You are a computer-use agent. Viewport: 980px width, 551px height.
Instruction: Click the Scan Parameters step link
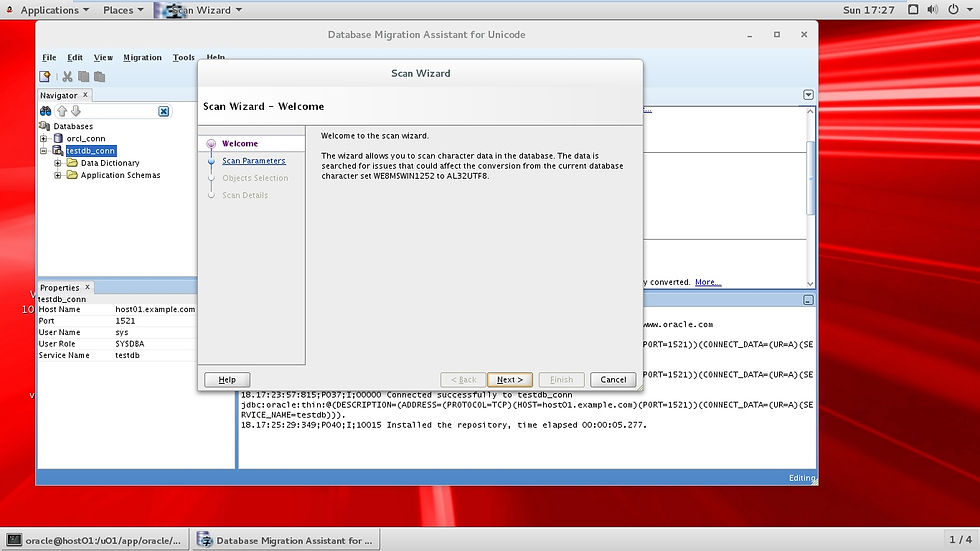(x=254, y=161)
